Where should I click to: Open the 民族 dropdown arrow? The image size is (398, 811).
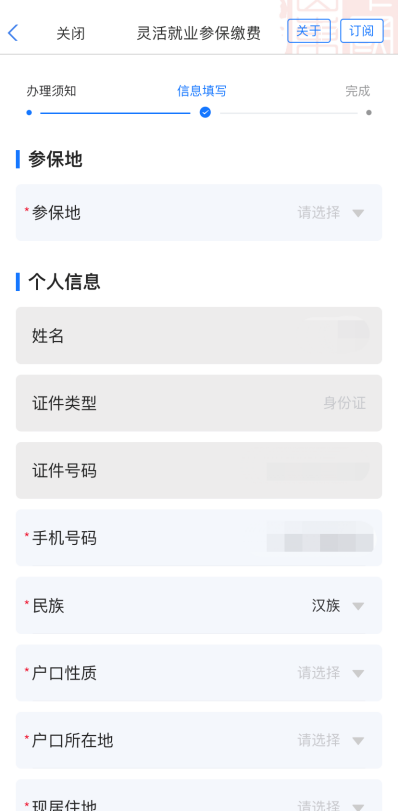tap(358, 606)
